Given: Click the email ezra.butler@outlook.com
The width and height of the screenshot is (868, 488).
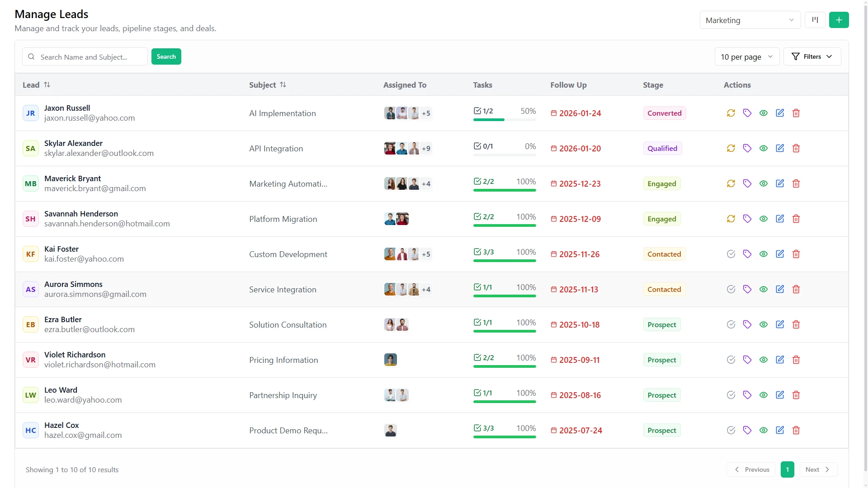Looking at the screenshot, I should point(90,329).
